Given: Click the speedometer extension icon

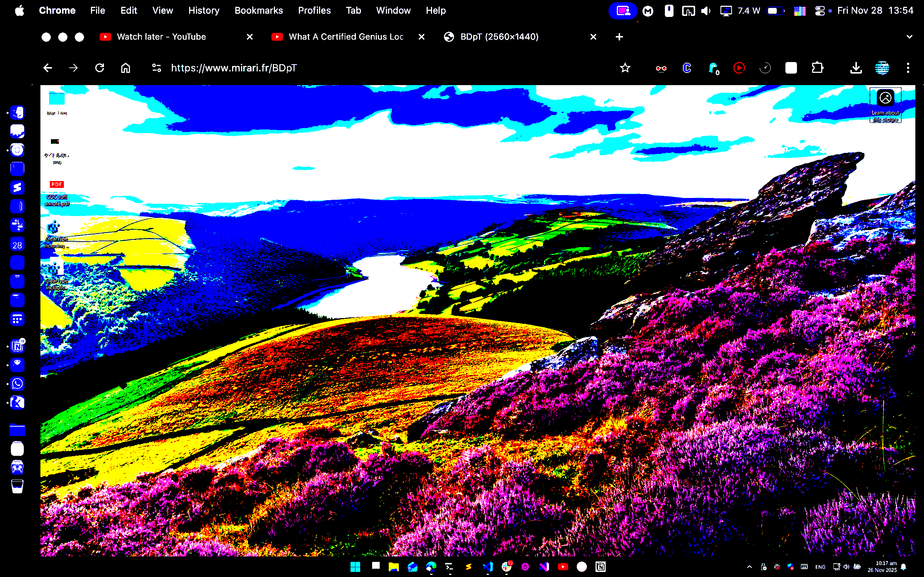Looking at the screenshot, I should click(x=765, y=68).
